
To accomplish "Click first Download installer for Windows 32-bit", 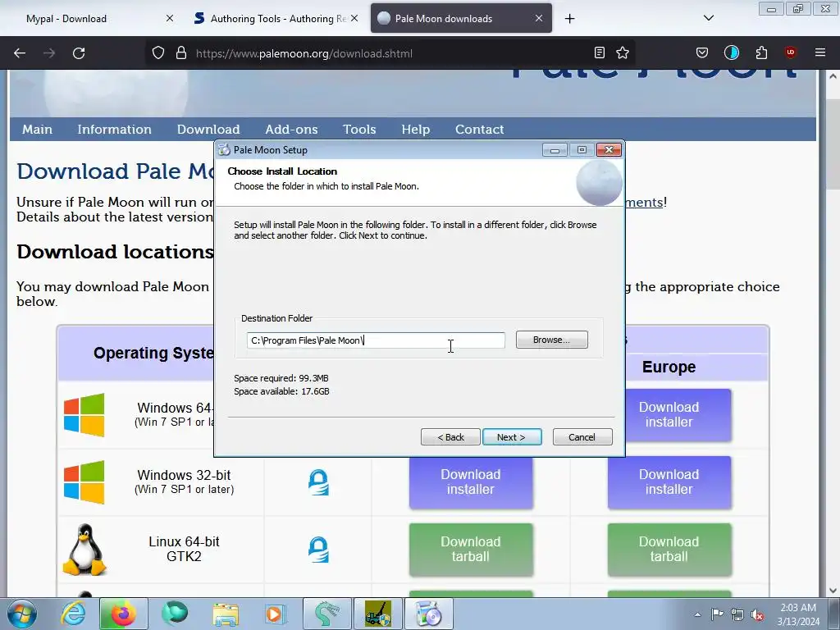I will [471, 482].
